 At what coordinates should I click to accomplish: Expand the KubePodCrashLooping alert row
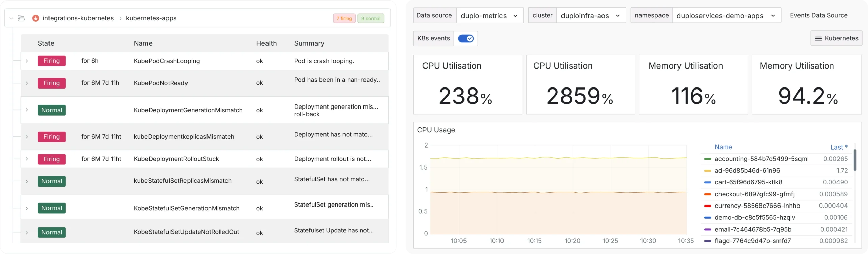pos(27,61)
